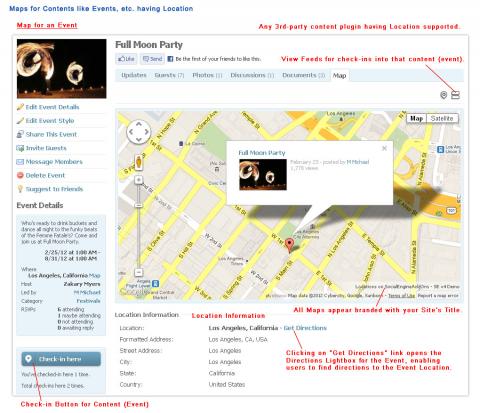Click the invite icon beside Invite Guests
The width and height of the screenshot is (480, 413).
click(20, 148)
